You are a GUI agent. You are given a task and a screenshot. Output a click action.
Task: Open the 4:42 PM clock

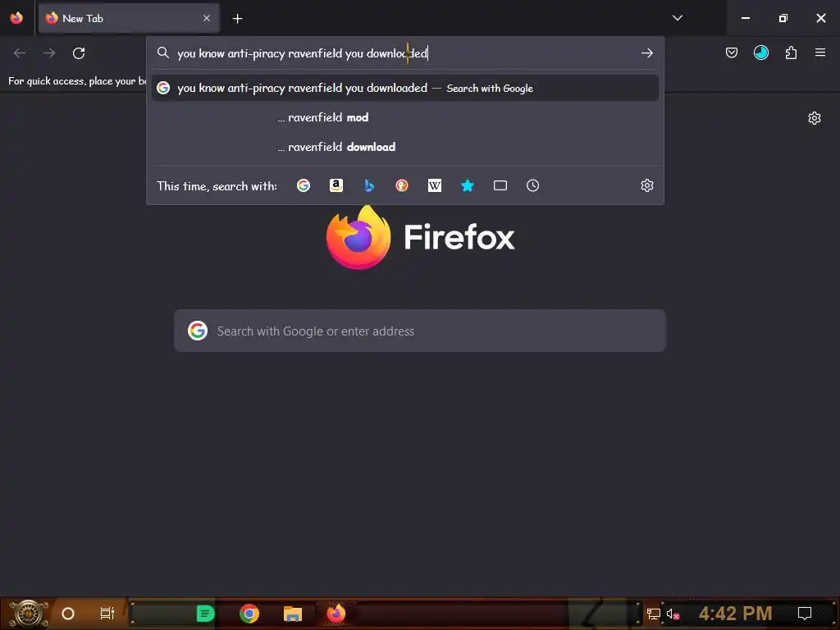735,614
